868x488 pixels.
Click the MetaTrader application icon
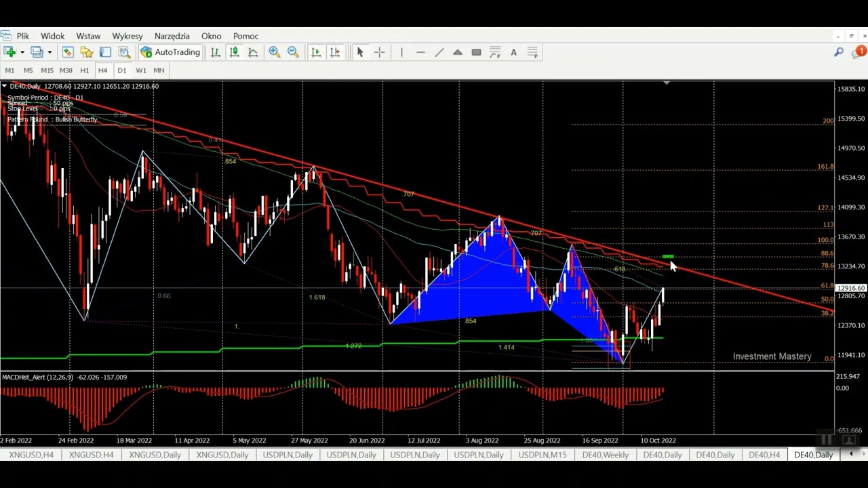tap(5, 36)
